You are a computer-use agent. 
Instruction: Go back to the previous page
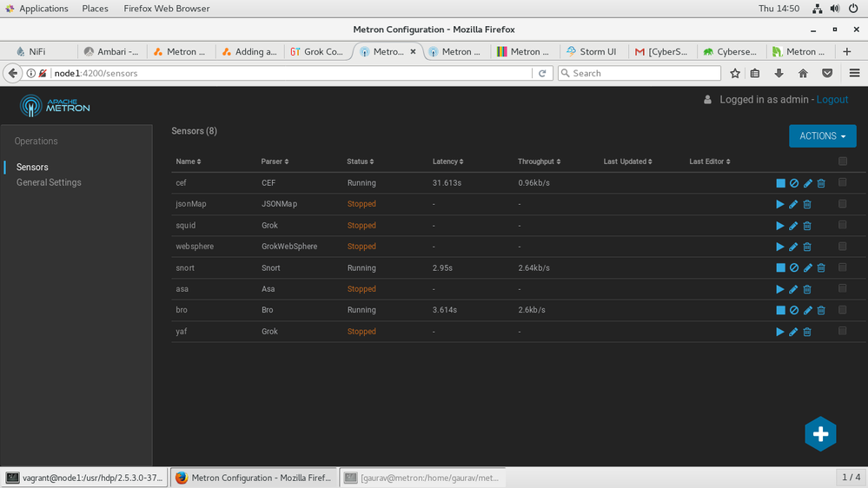[x=13, y=73]
